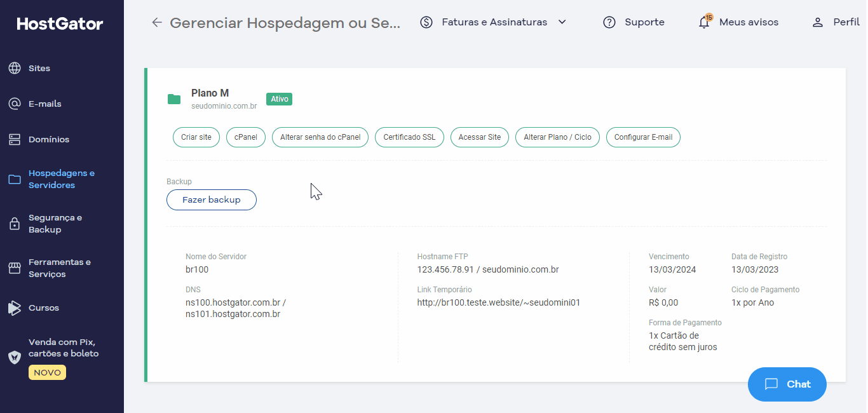Click the Ferramentas e Serviços store icon

[15, 268]
